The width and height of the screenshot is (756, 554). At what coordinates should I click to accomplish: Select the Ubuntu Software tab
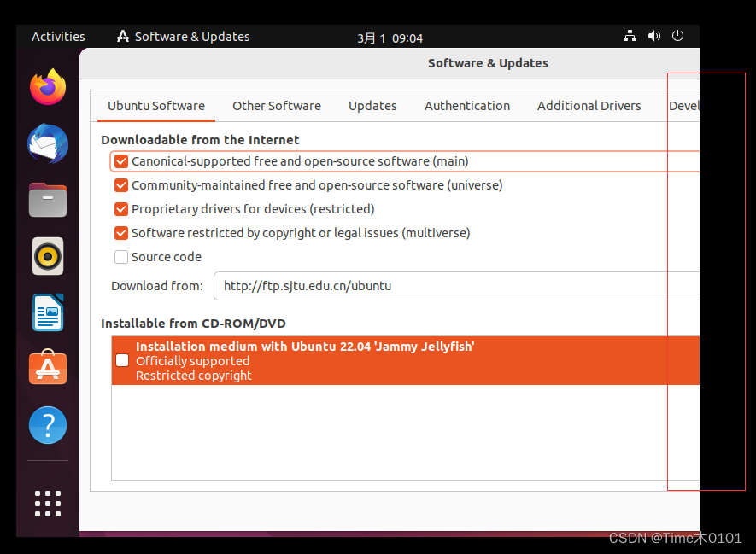pos(156,106)
